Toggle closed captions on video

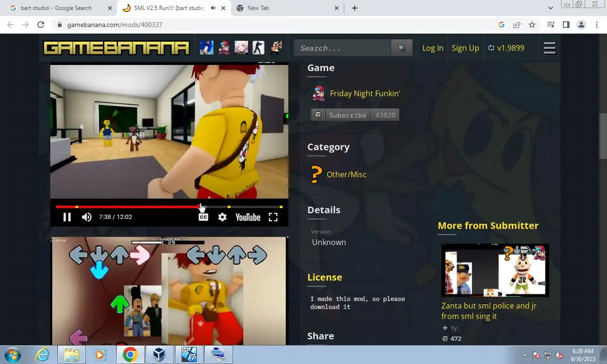(203, 217)
